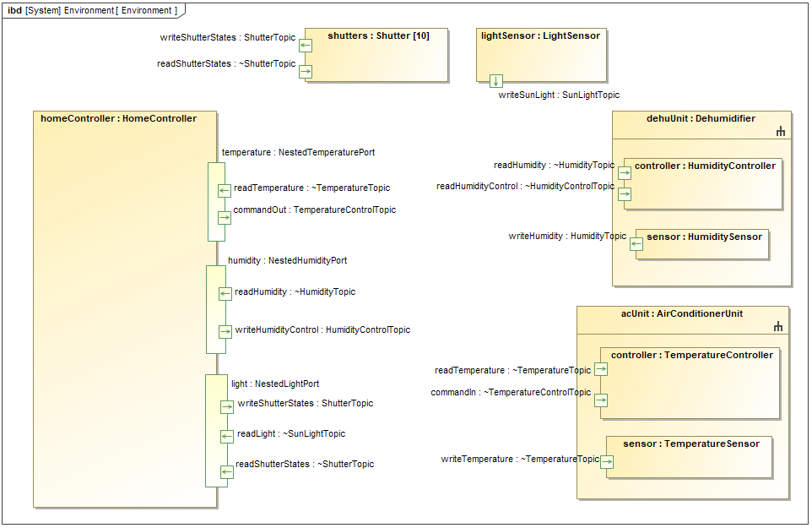Select the writeHumidity port on HumiditySensor

pyautogui.click(x=636, y=243)
